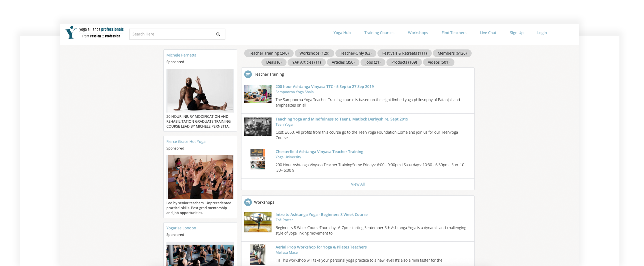Screen dimensions: 644x266
Task: Open the Teen Yoga course thumbnail
Action: (257, 127)
